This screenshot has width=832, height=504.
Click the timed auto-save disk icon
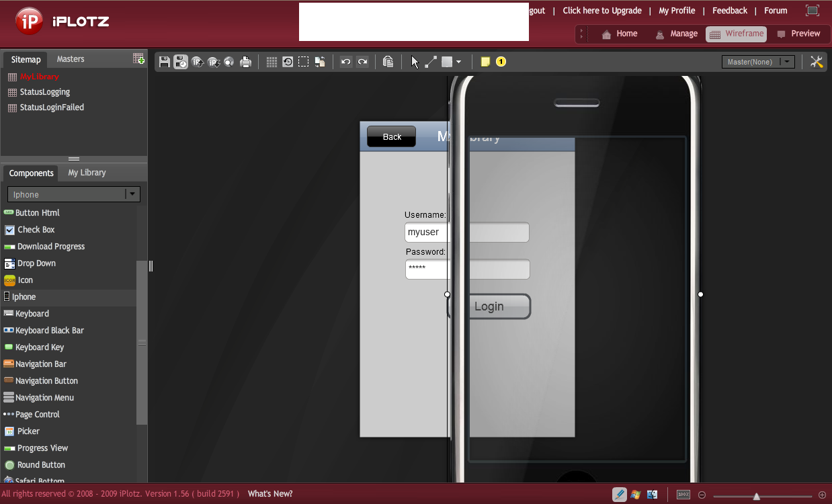[x=181, y=62]
